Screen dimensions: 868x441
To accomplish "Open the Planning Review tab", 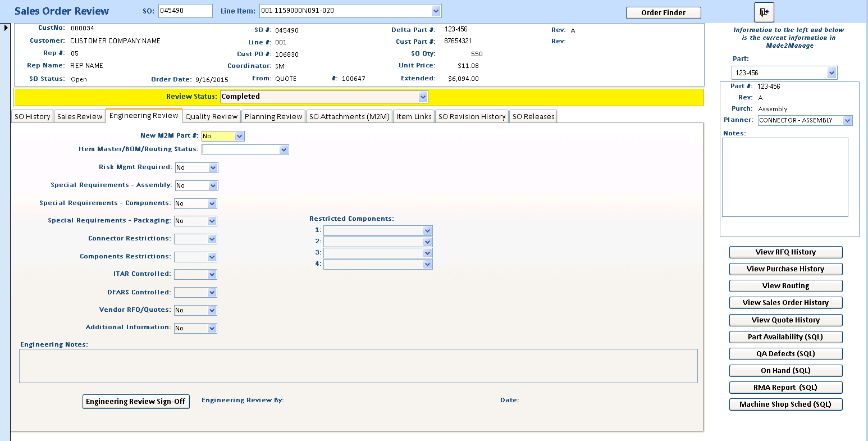I will pos(273,116).
